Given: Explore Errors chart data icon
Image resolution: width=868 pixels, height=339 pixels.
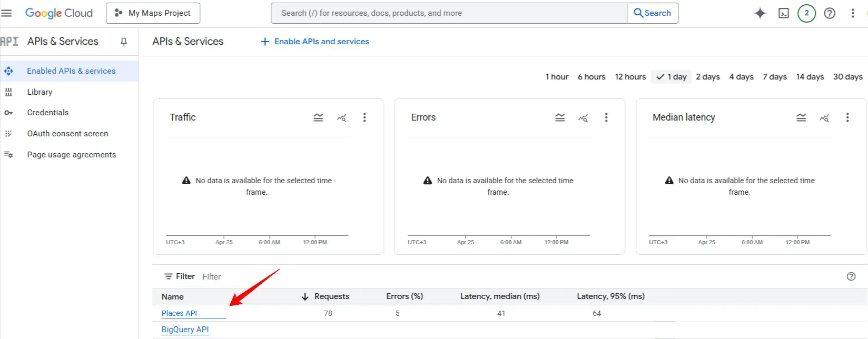Looking at the screenshot, I should tap(583, 117).
